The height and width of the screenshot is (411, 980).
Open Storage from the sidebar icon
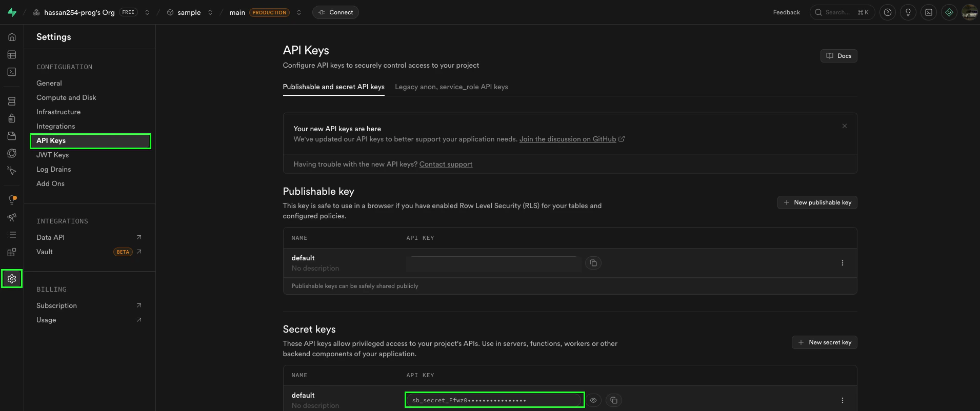click(x=12, y=136)
